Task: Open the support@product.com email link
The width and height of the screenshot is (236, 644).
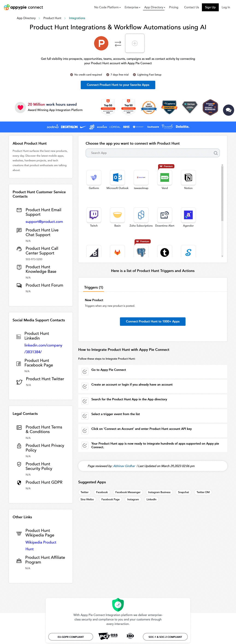Action: click(x=44, y=222)
